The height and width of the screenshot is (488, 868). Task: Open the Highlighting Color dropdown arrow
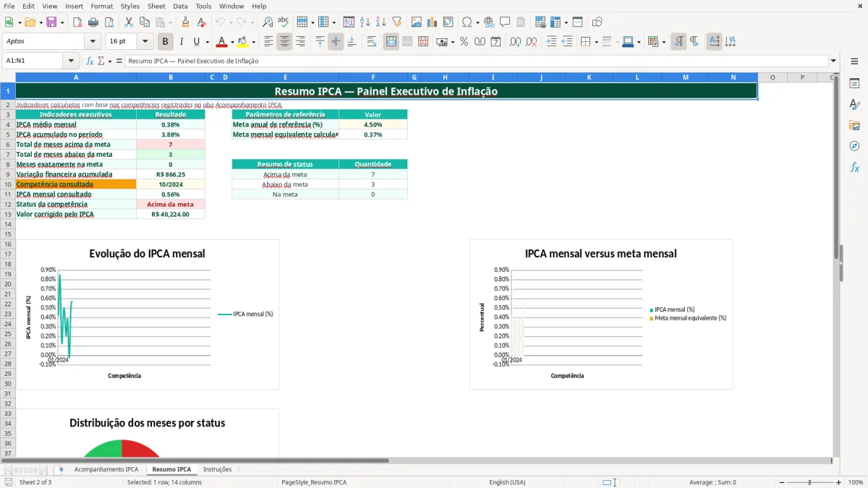tap(253, 42)
